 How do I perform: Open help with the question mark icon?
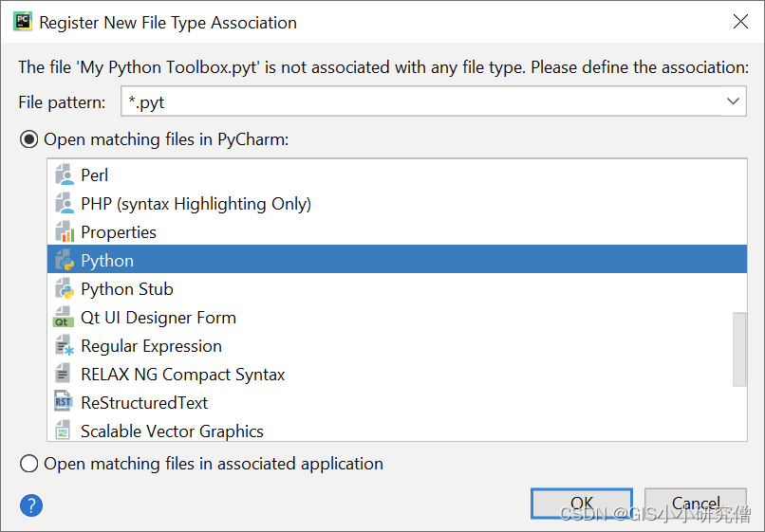pyautogui.click(x=31, y=504)
